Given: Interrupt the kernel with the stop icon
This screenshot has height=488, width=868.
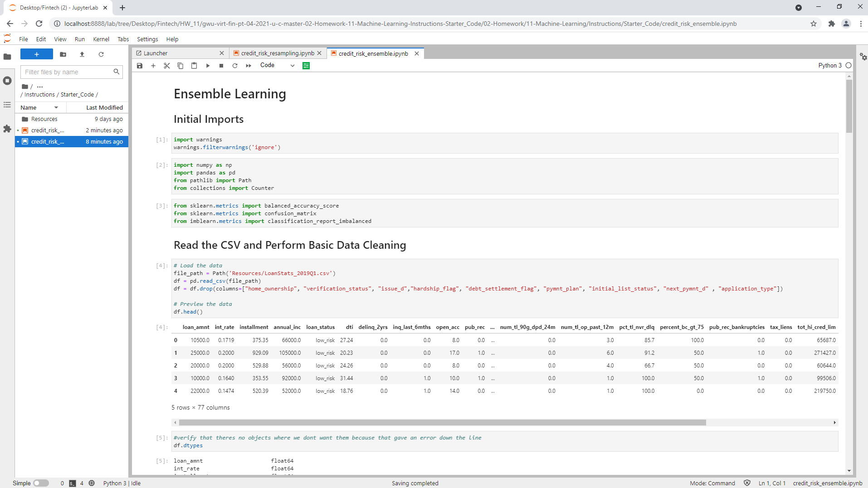Looking at the screenshot, I should coord(221,66).
